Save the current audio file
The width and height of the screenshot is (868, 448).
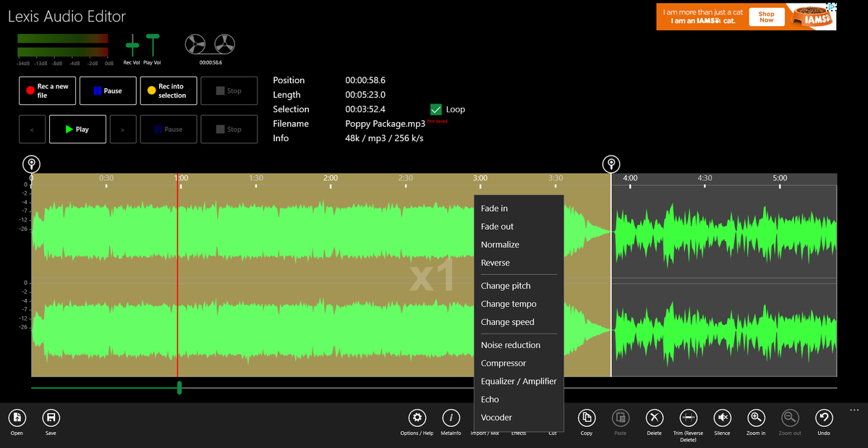(x=51, y=419)
